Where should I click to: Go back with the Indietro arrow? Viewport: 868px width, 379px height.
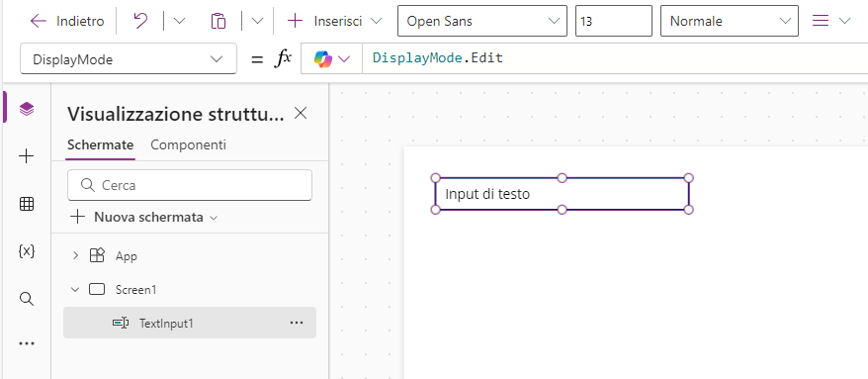pyautogui.click(x=39, y=21)
